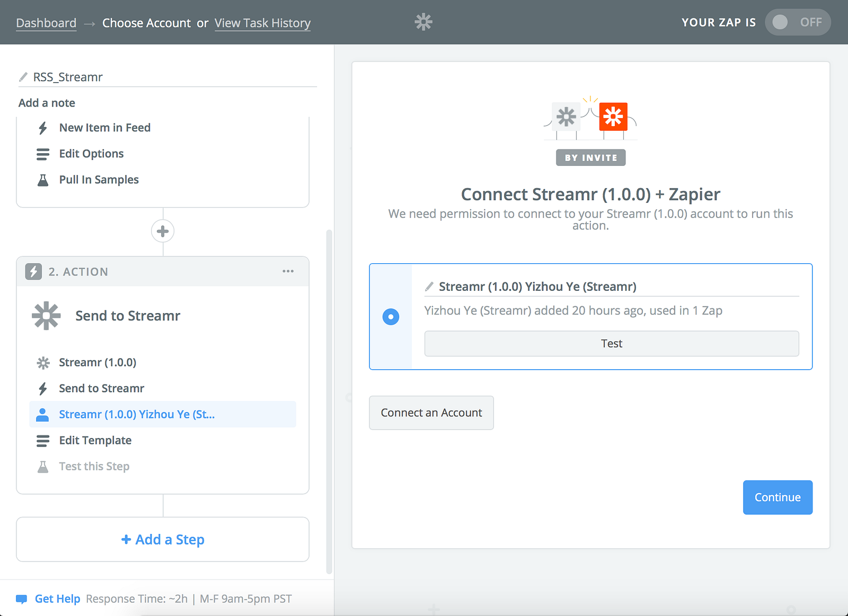848x616 pixels.
Task: Click the RSS_Streamr zap name field
Action: coord(167,77)
